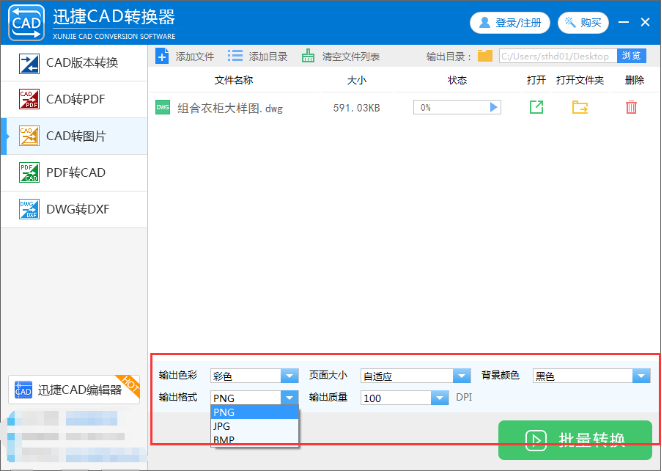662x471 pixels.
Task: Expand the 输出色彩 color dropdown
Action: click(x=289, y=376)
